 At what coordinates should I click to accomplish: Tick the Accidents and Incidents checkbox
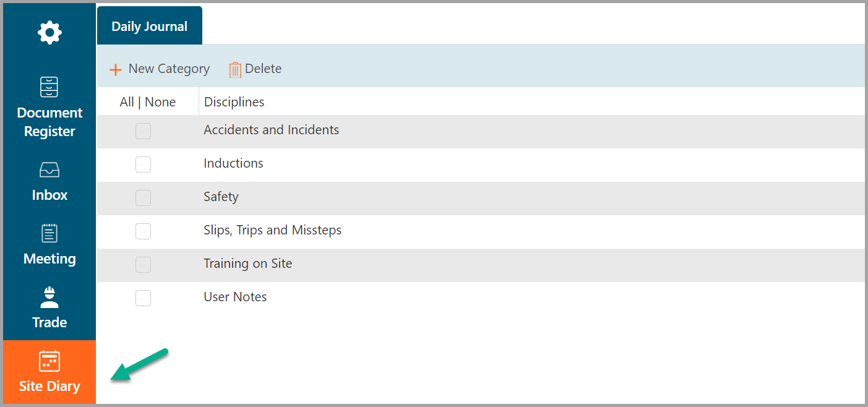coord(143,131)
